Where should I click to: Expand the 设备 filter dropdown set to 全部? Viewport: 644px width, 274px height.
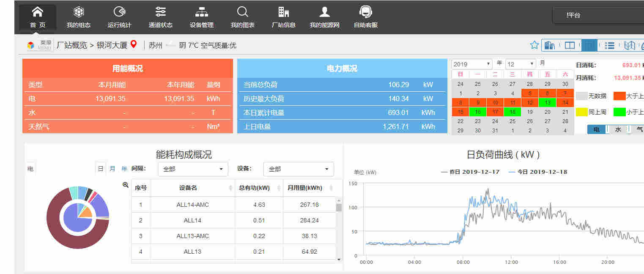click(x=299, y=169)
